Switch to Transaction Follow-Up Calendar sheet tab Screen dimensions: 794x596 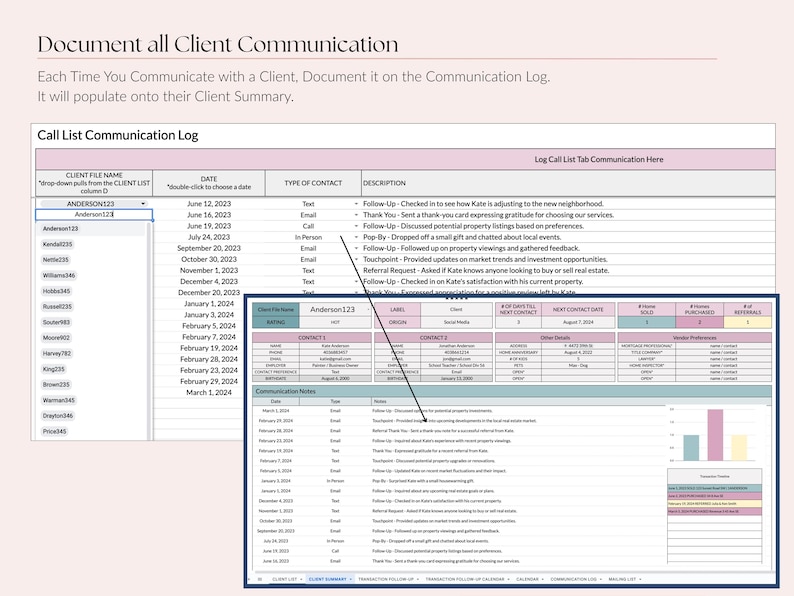tap(465, 579)
